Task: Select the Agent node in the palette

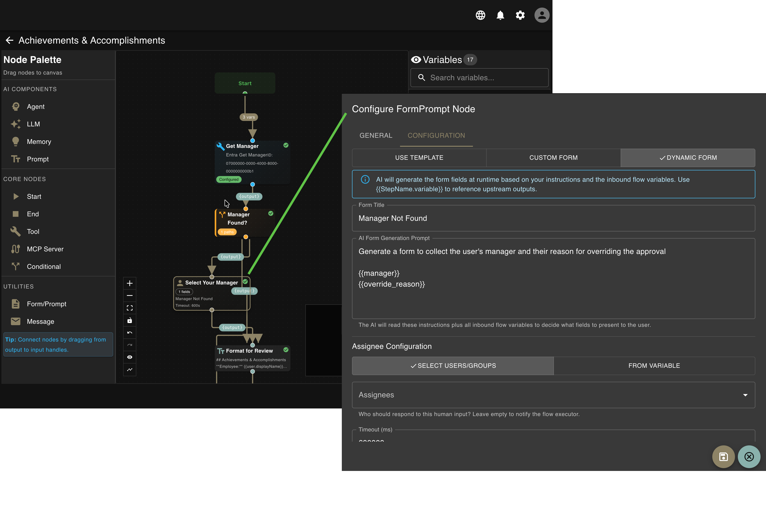Action: tap(35, 106)
